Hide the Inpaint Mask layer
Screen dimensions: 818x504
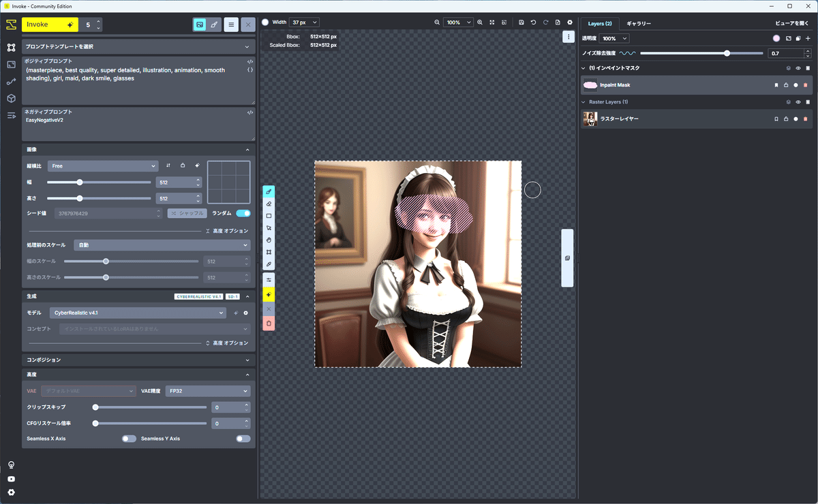798,84
